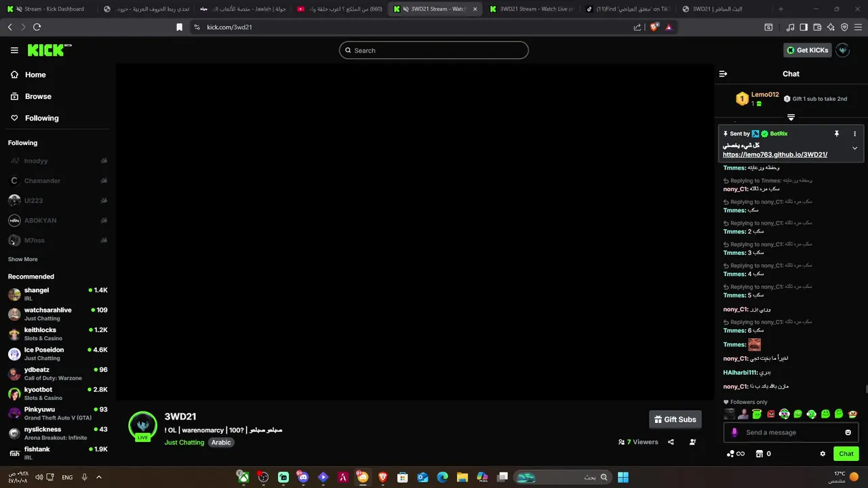Open the Windows Start menu

(x=623, y=477)
